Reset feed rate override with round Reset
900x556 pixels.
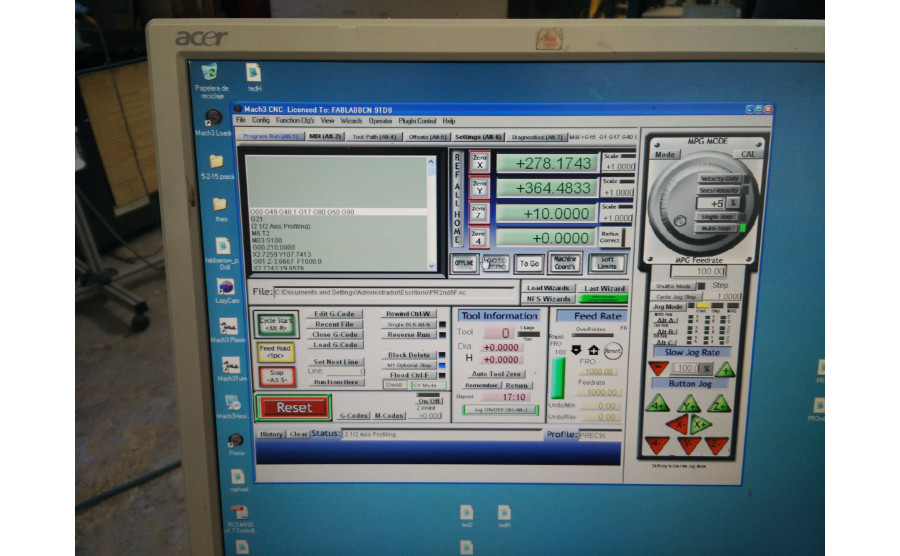pos(612,350)
